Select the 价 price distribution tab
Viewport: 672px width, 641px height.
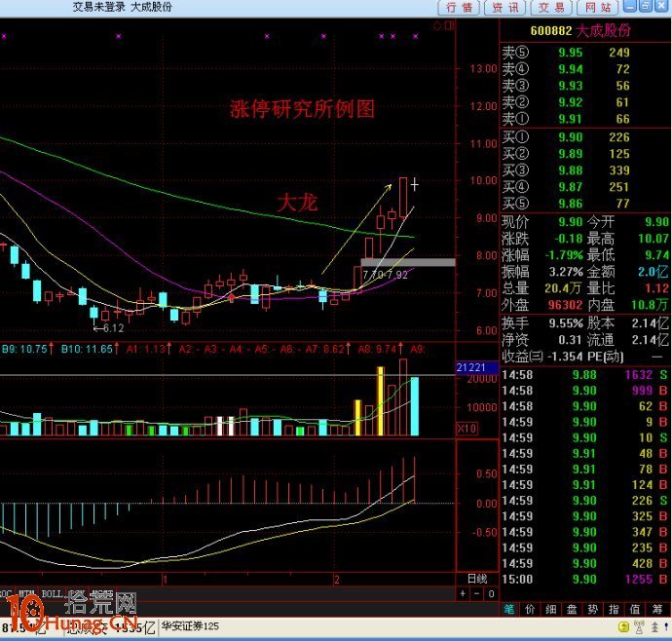(x=530, y=609)
